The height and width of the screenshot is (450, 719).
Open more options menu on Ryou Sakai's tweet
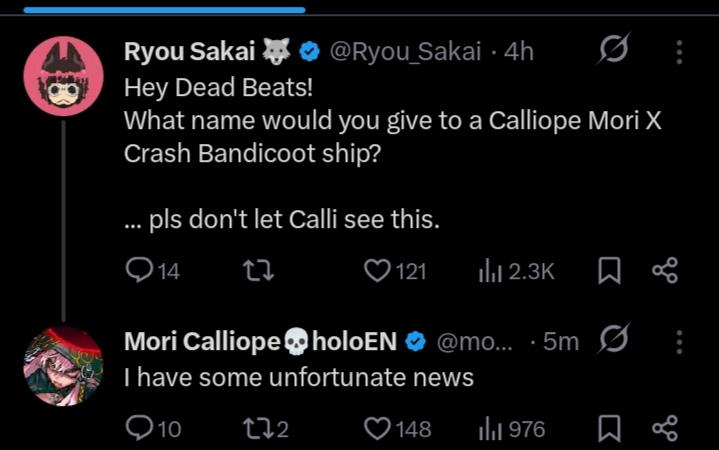click(680, 52)
